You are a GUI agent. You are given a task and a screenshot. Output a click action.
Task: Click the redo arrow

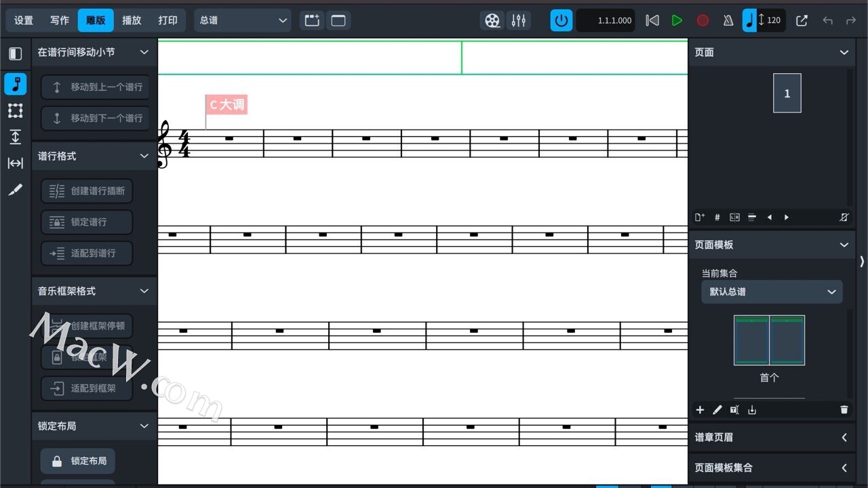click(x=851, y=20)
